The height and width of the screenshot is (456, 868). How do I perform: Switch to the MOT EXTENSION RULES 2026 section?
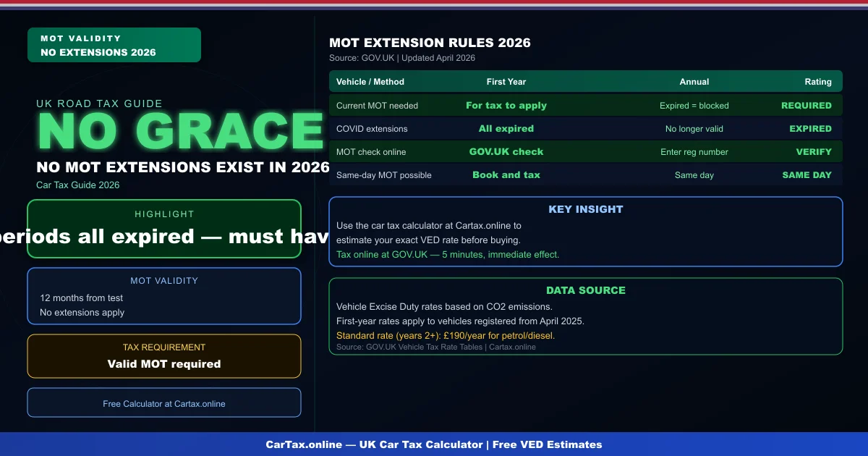point(430,42)
